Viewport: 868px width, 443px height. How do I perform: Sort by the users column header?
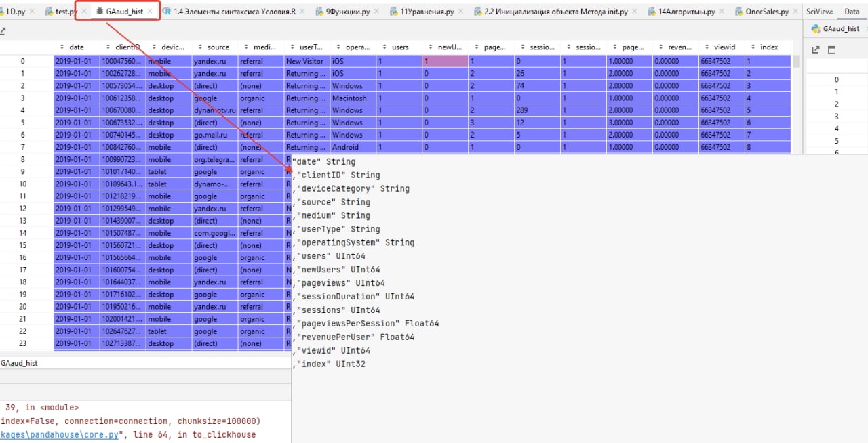399,47
